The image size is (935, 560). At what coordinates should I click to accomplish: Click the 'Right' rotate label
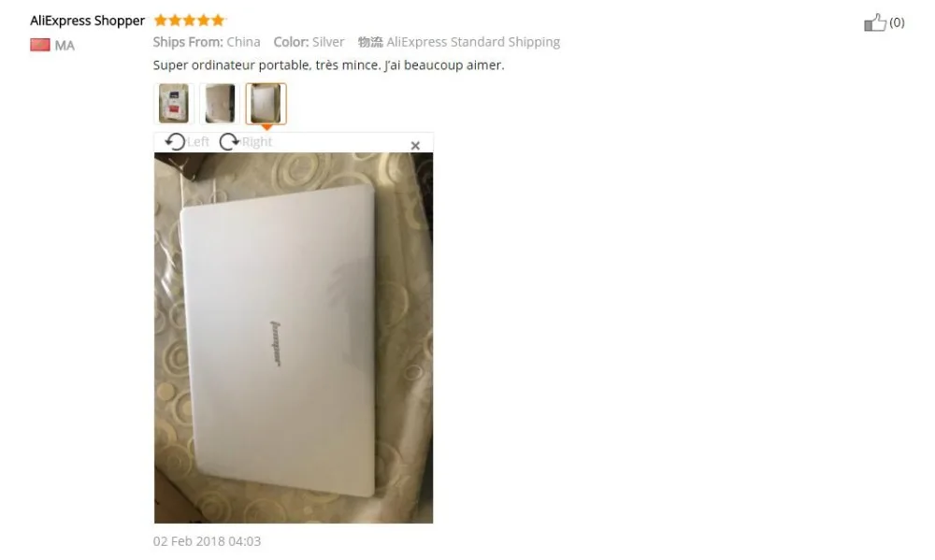click(257, 142)
